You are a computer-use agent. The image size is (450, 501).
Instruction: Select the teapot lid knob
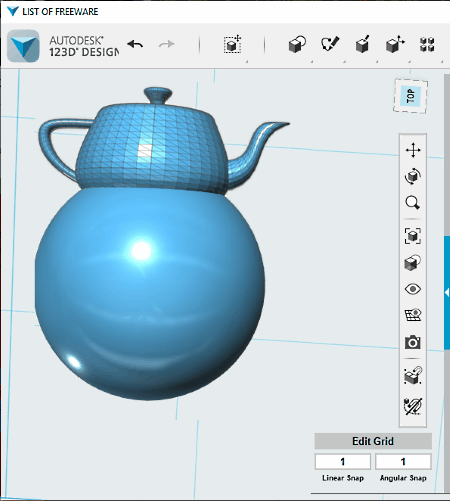158,96
